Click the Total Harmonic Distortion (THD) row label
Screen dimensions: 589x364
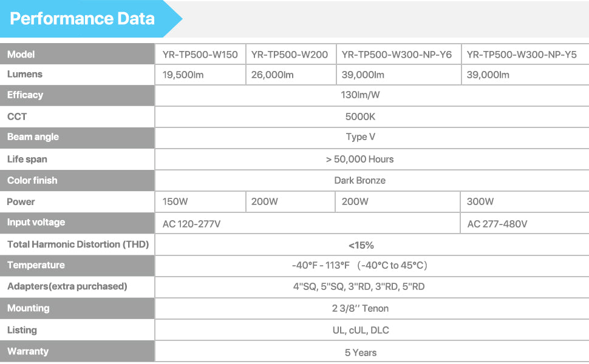(78, 244)
